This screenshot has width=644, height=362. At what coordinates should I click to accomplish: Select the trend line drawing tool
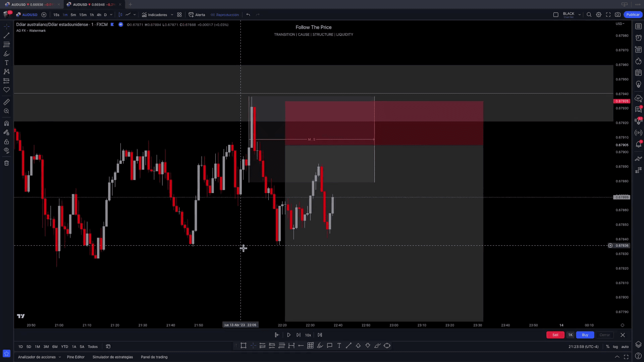click(x=6, y=35)
